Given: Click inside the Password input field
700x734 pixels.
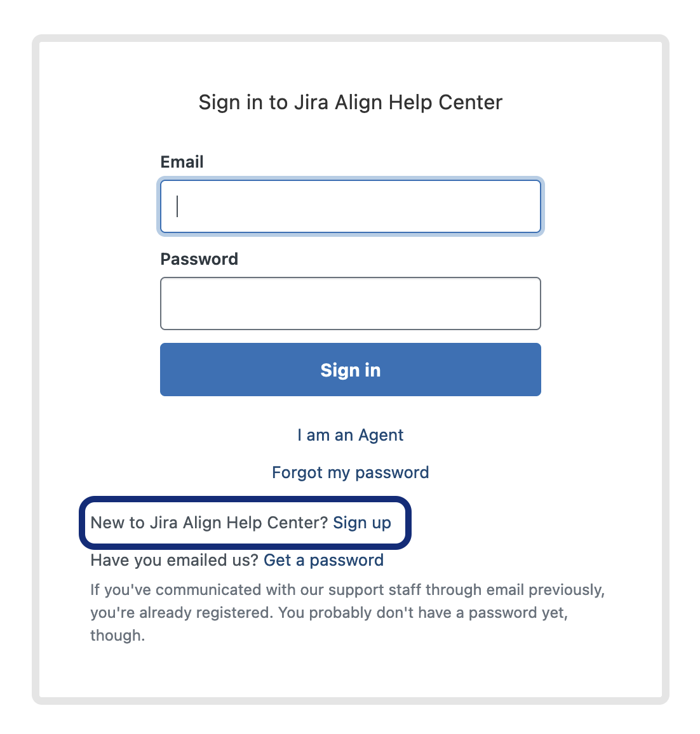Looking at the screenshot, I should pyautogui.click(x=350, y=304).
